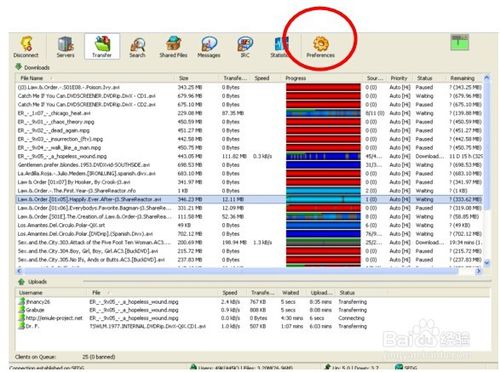The height and width of the screenshot is (372, 500).
Task: Open the Statistics toolbar icon
Action: click(279, 47)
